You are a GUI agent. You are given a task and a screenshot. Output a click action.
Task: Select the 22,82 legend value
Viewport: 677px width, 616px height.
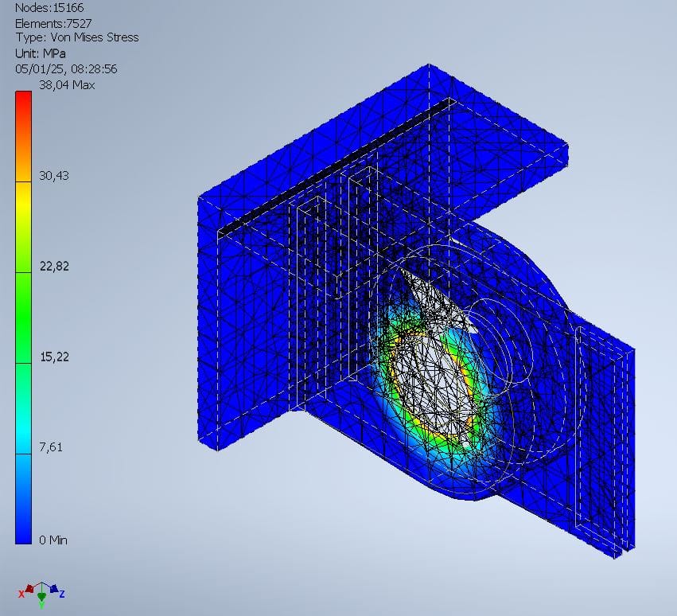(x=54, y=267)
